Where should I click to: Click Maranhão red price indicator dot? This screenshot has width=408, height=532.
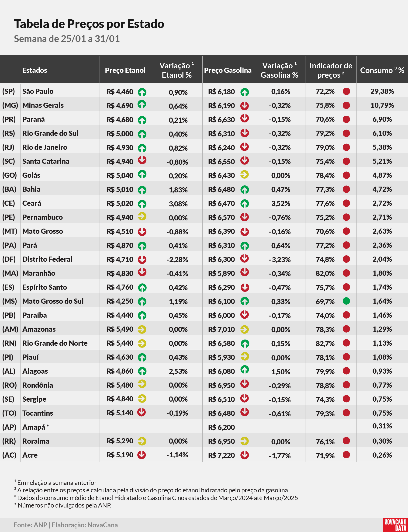pyautogui.click(x=346, y=273)
